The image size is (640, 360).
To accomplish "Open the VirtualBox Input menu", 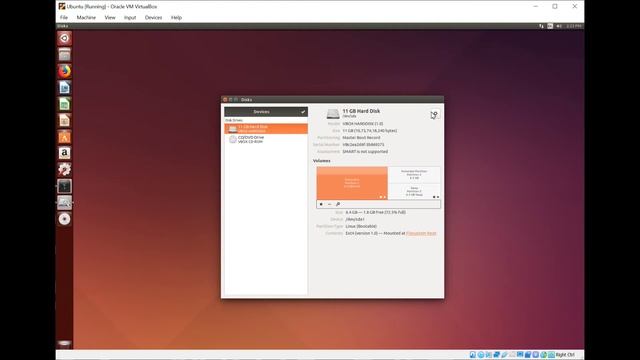I will click(x=130, y=18).
